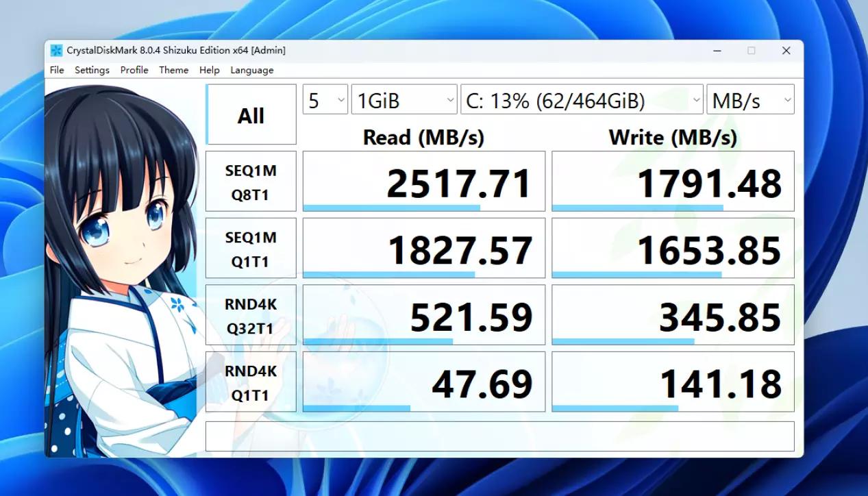
Task: Expand the MB/s unit dropdown
Action: click(750, 101)
